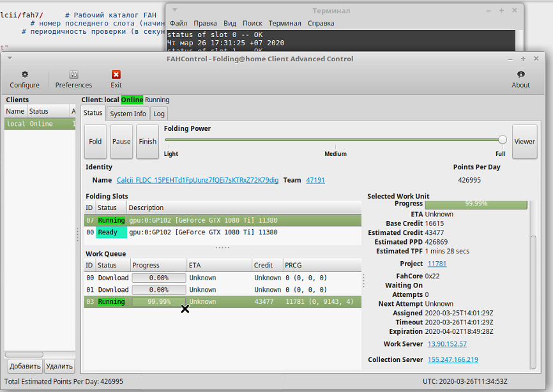The height and width of the screenshot is (392, 553).
Task: Open Team link 47191
Action: 315,180
